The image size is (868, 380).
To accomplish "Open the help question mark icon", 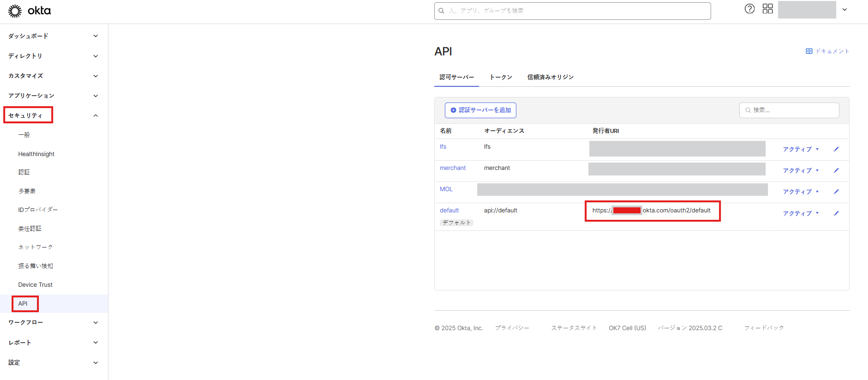I will (749, 9).
